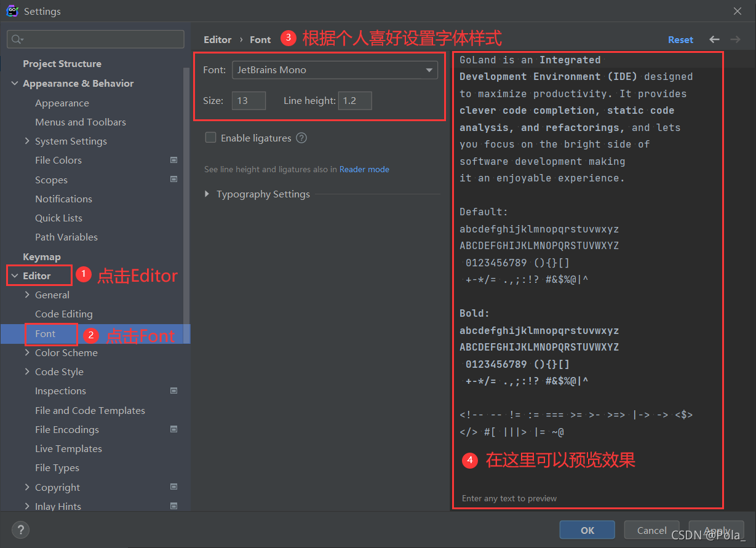Screen dimensions: 756x548
Task: Expand Typography Settings section
Action: 207,194
